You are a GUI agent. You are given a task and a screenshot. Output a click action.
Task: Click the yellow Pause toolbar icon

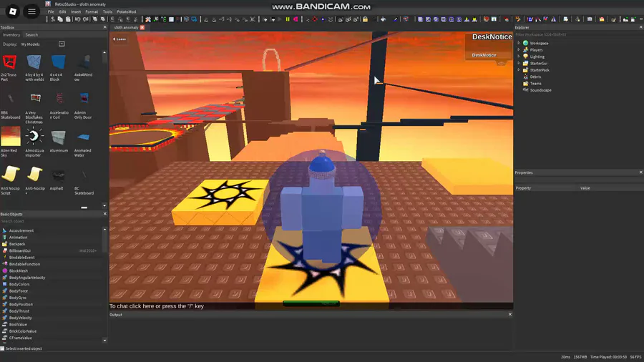(x=288, y=19)
